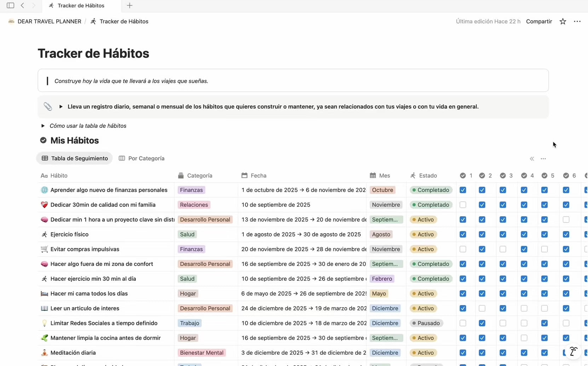Click the Compartir button
Viewport: 588px width, 366px height.
point(539,22)
